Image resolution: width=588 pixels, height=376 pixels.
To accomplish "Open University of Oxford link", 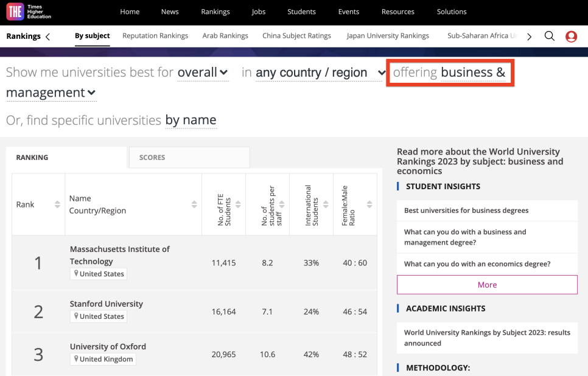I will [108, 346].
